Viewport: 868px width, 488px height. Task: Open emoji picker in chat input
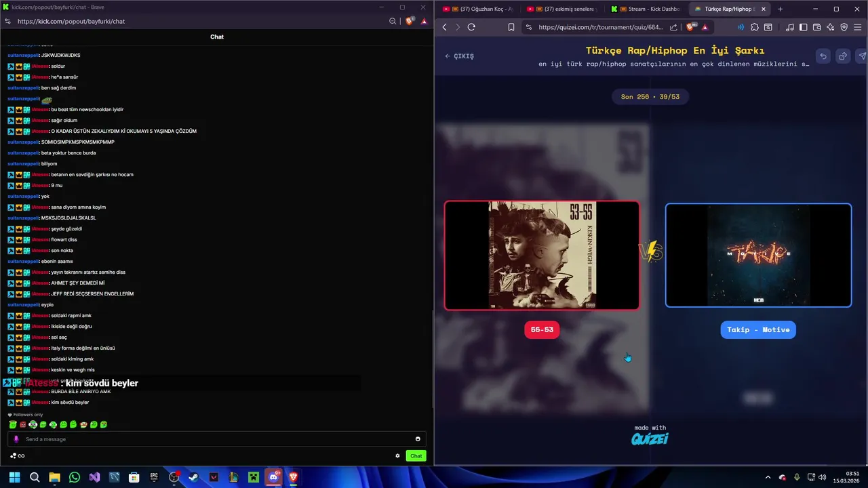pyautogui.click(x=418, y=439)
